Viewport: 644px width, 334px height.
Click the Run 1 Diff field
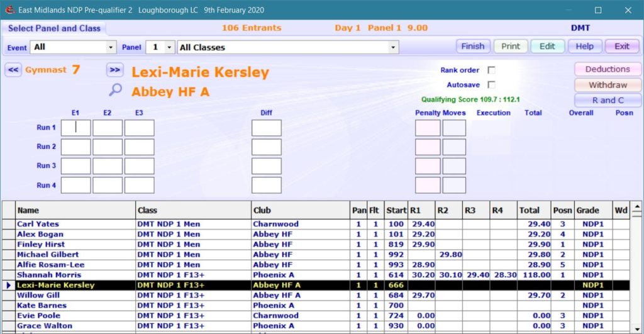pyautogui.click(x=267, y=128)
